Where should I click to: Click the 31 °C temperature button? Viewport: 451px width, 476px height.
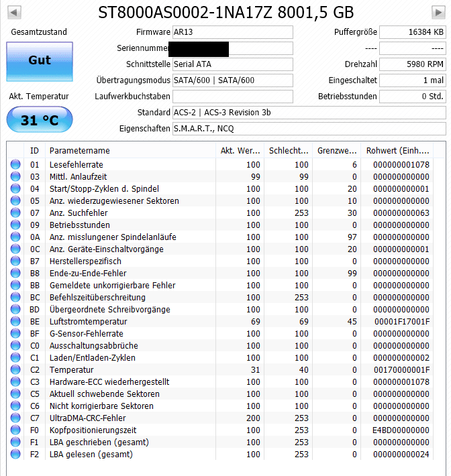pyautogui.click(x=40, y=119)
